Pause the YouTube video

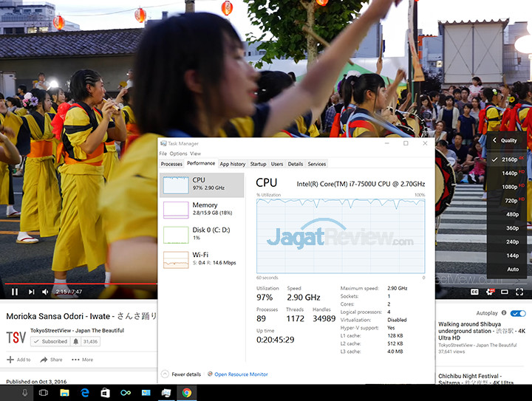[x=14, y=292]
